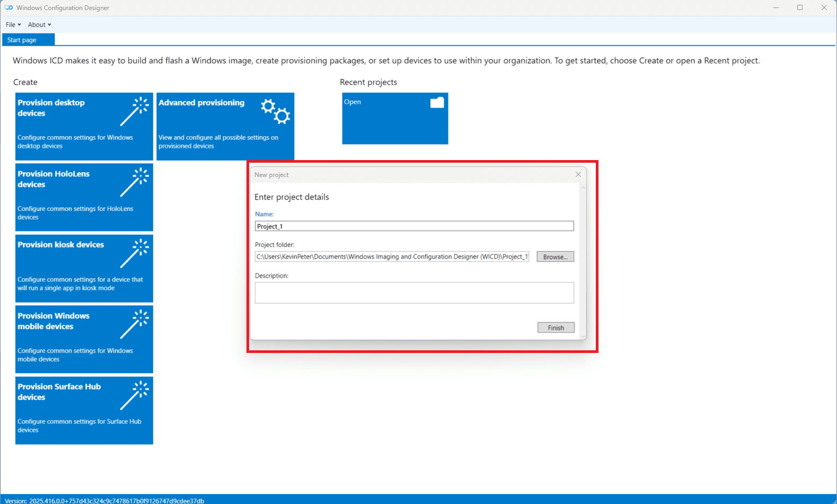This screenshot has height=504, width=837.
Task: Click the wand icon on Provision HoloLens devices
Action: [135, 182]
